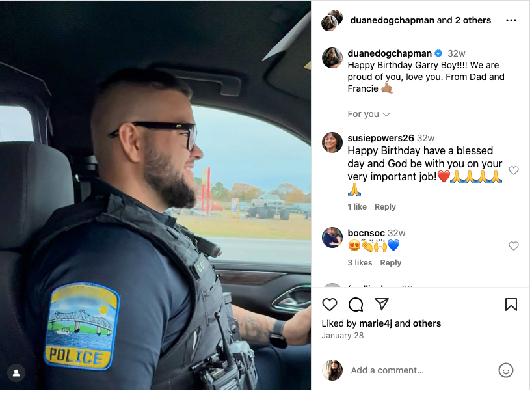The height and width of the screenshot is (393, 532).
Task: Open marie4j's profile from likes
Action: 377,324
